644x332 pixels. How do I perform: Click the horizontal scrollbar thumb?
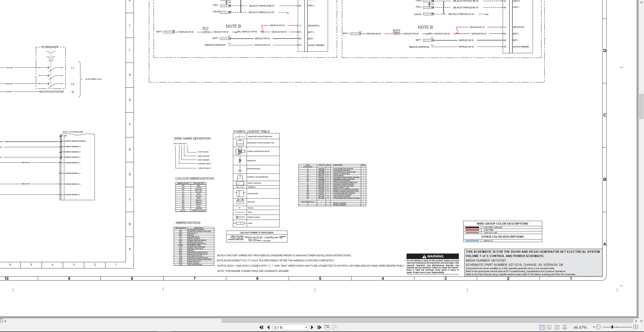click(428, 321)
